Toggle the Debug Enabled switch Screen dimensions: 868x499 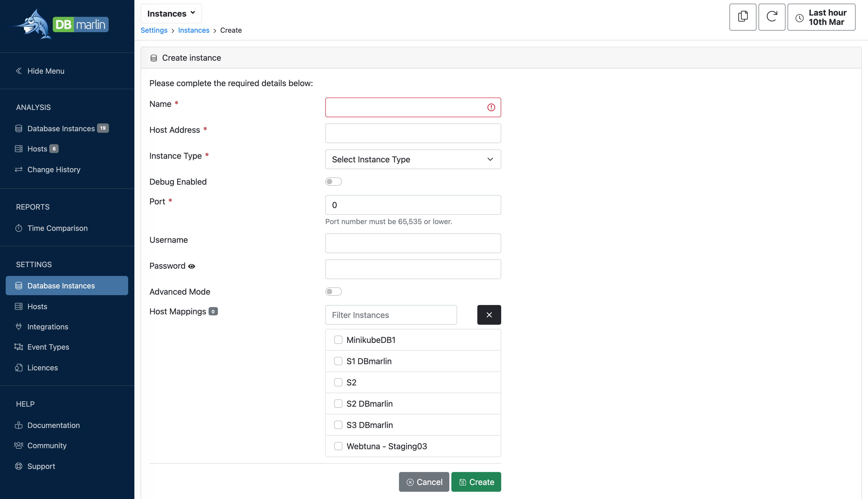[x=333, y=181]
